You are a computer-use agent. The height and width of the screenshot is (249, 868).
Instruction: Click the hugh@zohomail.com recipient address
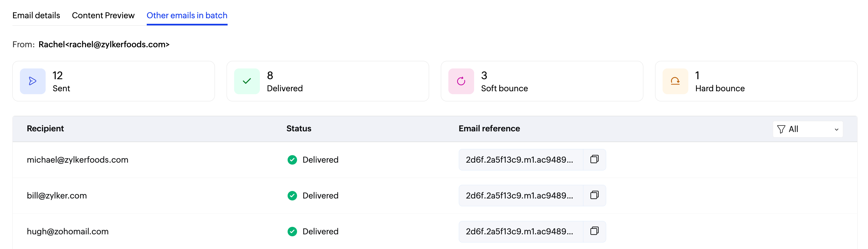click(68, 231)
